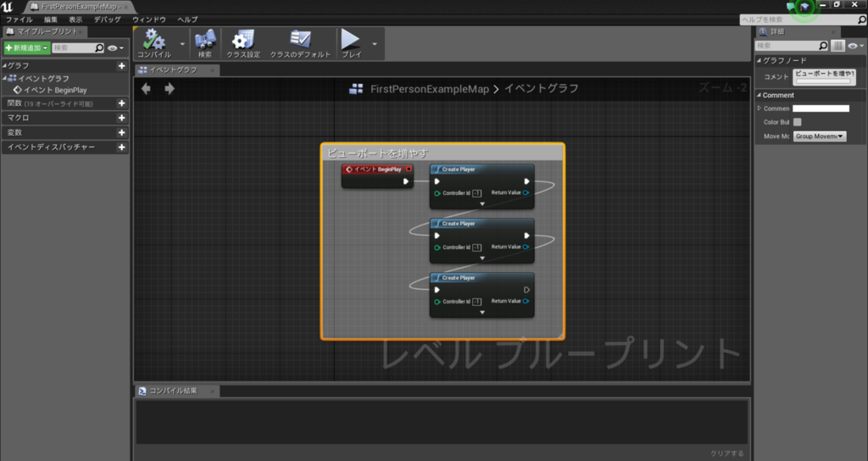Screen dimensions: 868x461
Task: Click first Create Player Return Value pin
Action: pos(526,192)
